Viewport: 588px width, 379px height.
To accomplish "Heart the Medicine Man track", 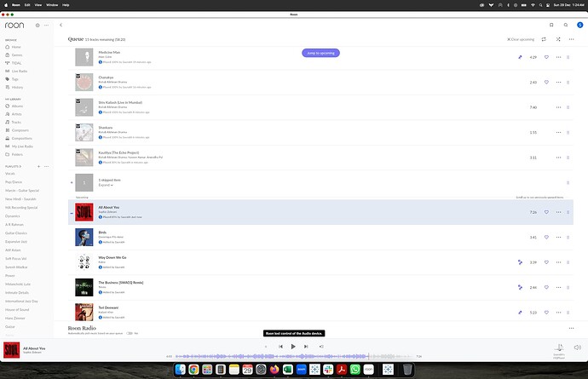I will [546, 57].
